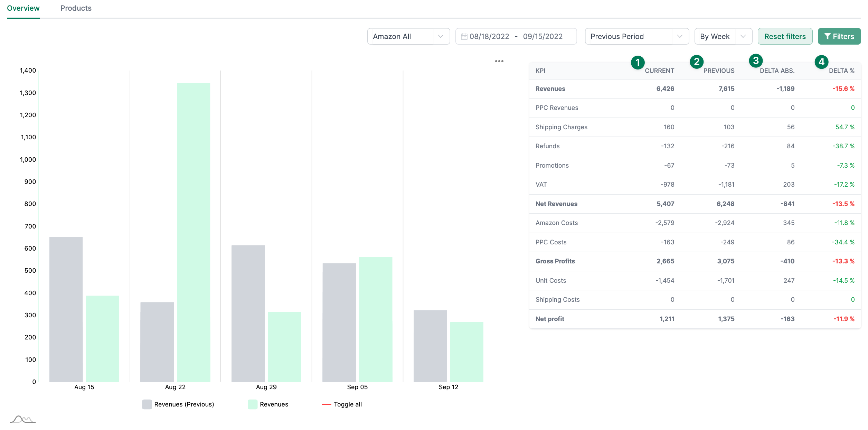The image size is (868, 430).
Task: Click PPC Costs delta -34.4 %
Action: (x=843, y=242)
